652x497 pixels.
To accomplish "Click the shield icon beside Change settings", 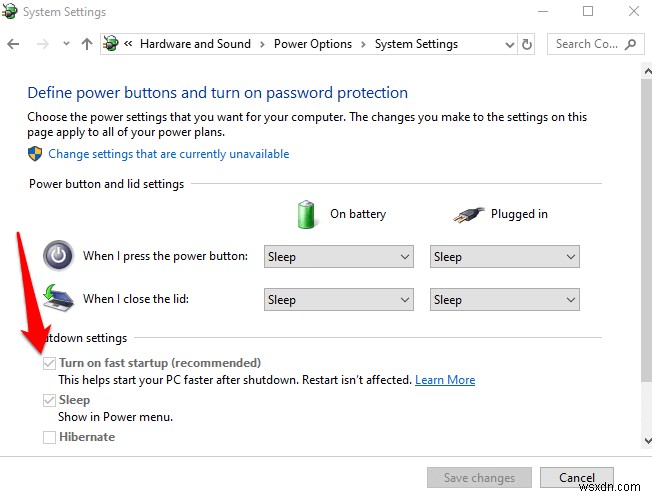I will (35, 154).
